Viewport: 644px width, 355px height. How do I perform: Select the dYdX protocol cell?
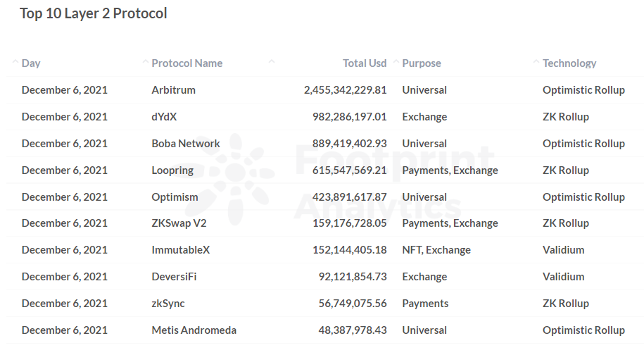point(164,117)
